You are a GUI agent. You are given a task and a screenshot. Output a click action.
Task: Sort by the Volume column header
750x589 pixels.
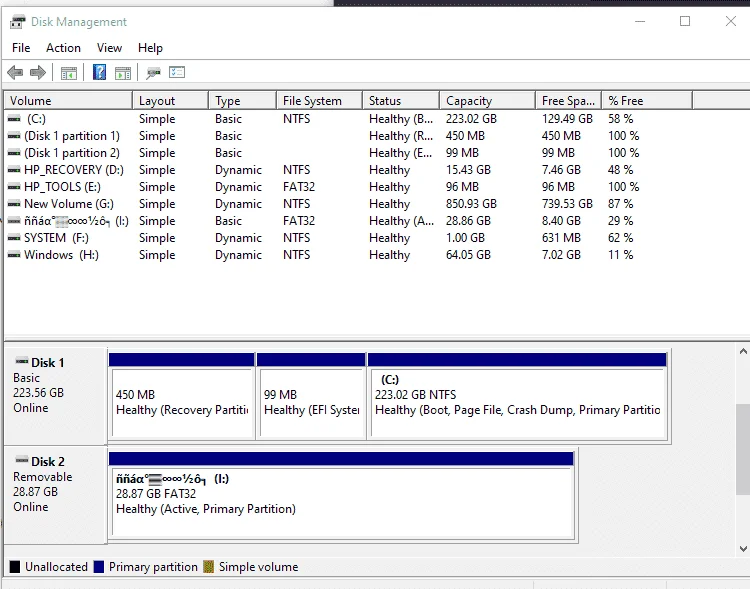pyautogui.click(x=68, y=100)
